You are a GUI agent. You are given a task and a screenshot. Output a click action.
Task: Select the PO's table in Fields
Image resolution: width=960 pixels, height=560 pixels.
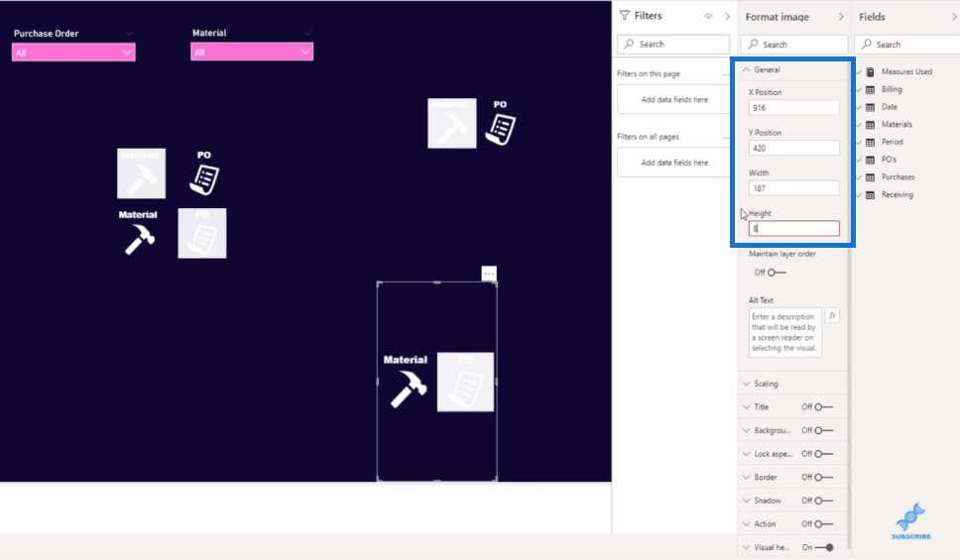coord(889,160)
